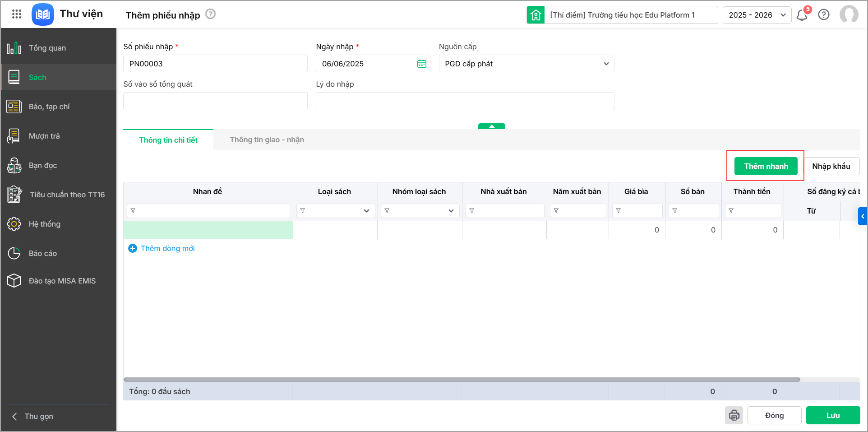This screenshot has height=432, width=868.
Task: Click Giá bìa column header
Action: [x=636, y=191]
